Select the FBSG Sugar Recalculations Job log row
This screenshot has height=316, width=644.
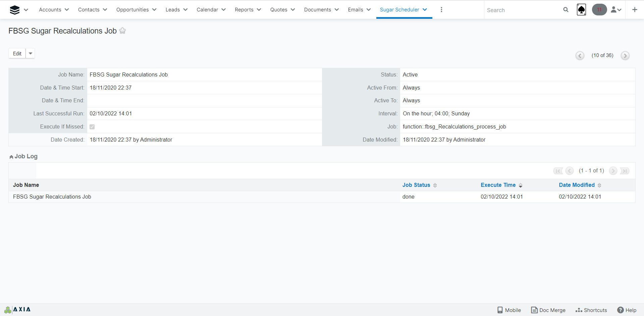[322, 197]
